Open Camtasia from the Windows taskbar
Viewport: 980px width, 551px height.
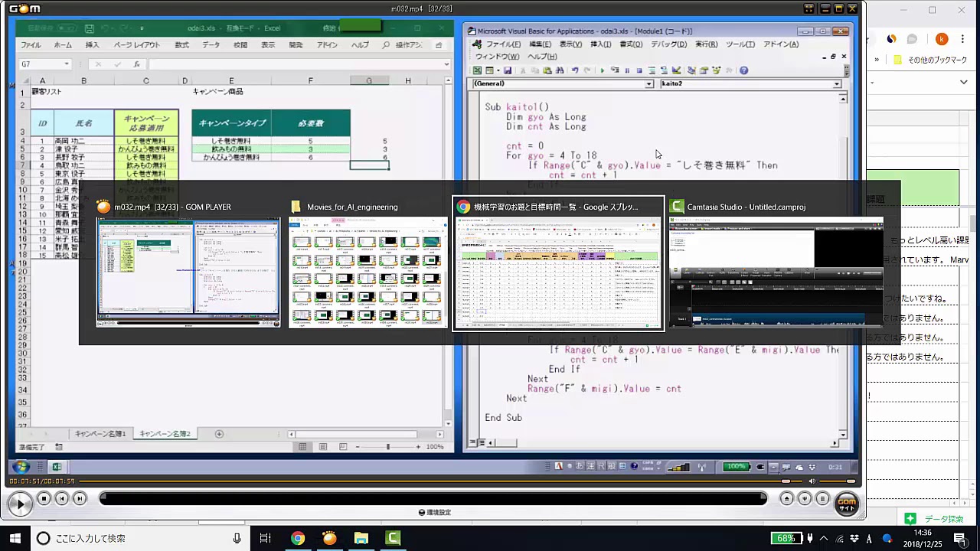click(x=393, y=538)
